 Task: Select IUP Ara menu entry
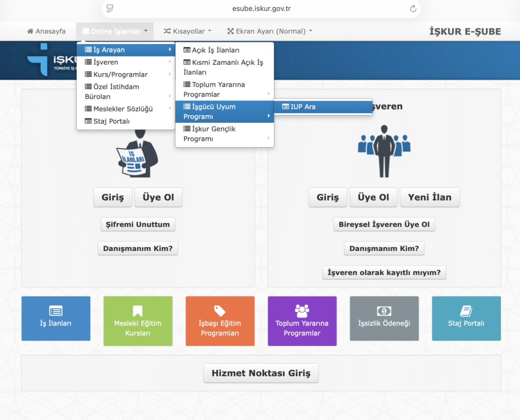[x=323, y=107]
